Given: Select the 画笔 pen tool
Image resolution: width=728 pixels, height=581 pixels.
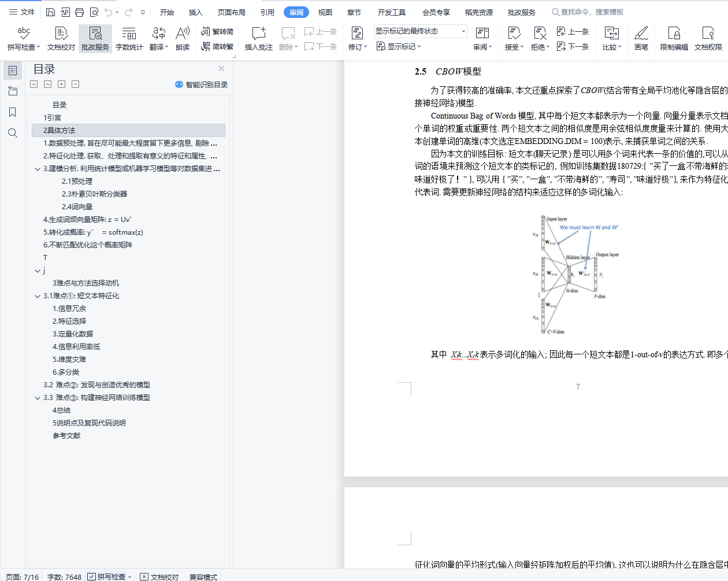Looking at the screenshot, I should pyautogui.click(x=641, y=39).
